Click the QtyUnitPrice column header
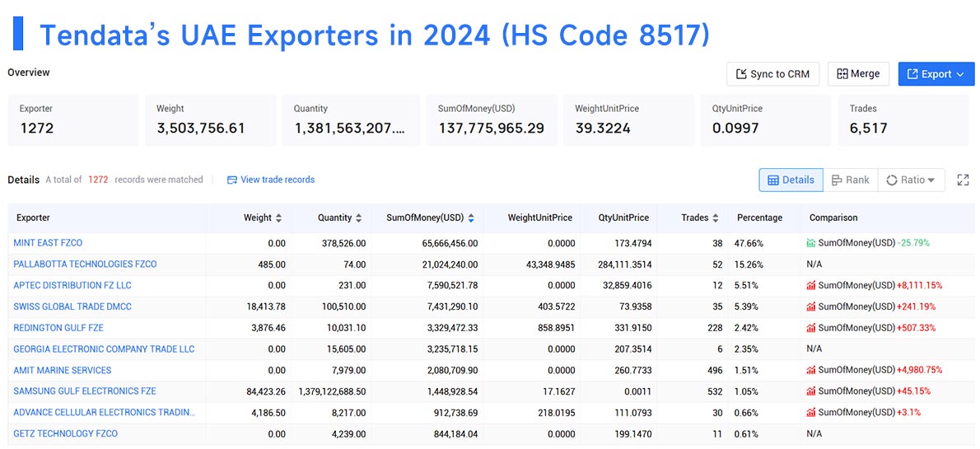Image resolution: width=980 pixels, height=449 pixels. pos(623,217)
